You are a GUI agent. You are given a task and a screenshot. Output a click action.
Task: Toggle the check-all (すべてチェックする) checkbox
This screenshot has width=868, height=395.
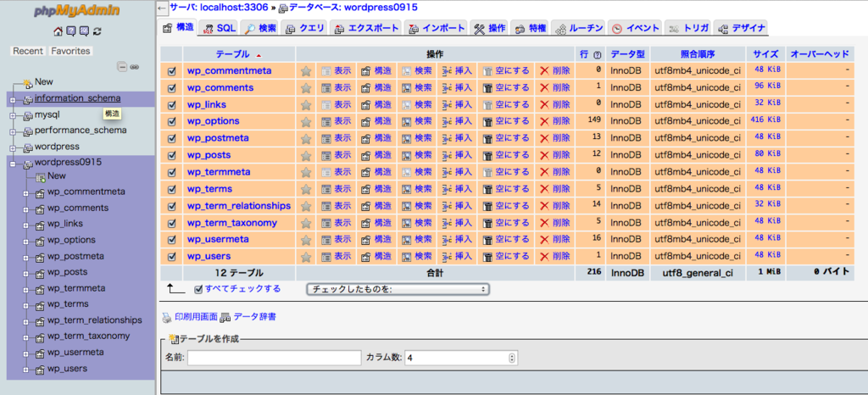[198, 289]
